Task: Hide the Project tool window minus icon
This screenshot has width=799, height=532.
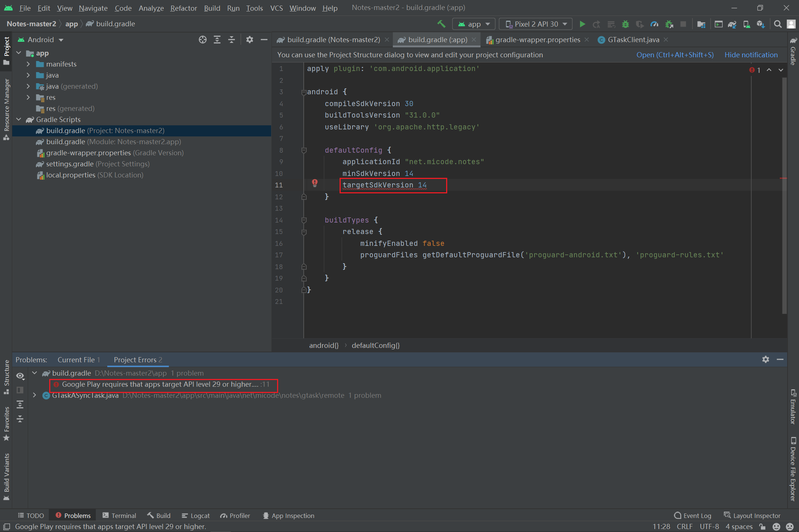Action: click(264, 40)
